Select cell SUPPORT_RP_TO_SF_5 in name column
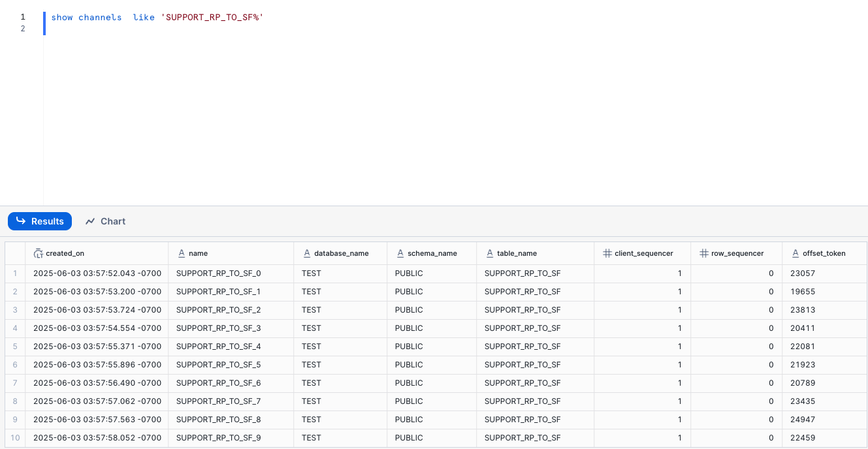This screenshot has height=449, width=868. tap(231, 365)
